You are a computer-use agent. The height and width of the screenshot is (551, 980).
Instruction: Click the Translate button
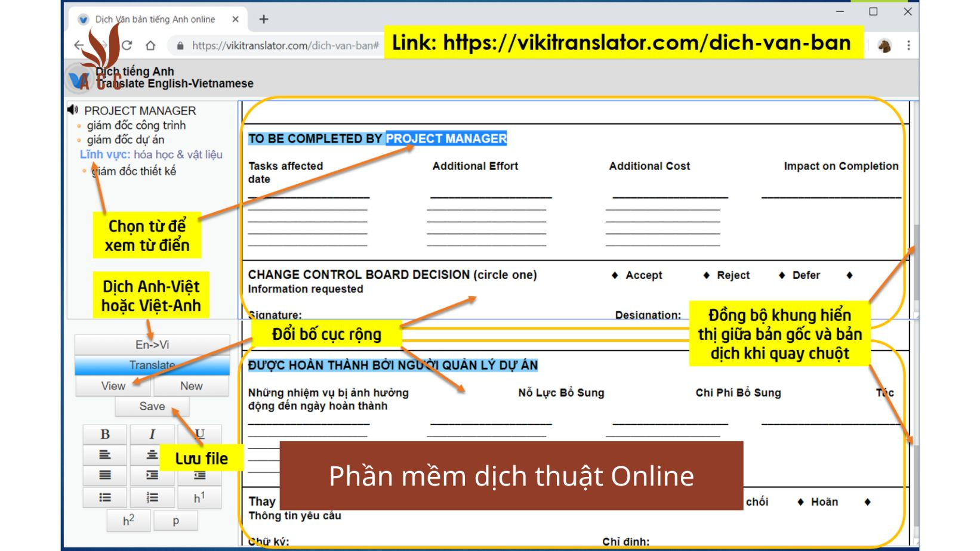(x=152, y=365)
